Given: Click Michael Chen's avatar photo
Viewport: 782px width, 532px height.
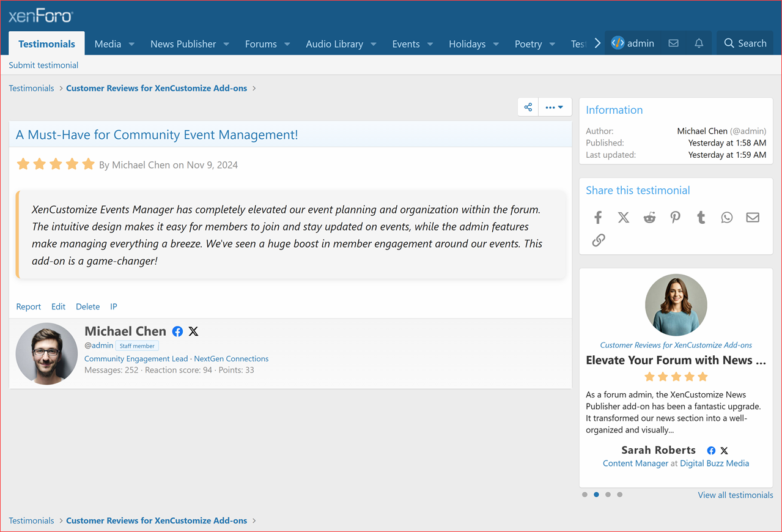Looking at the screenshot, I should 46,353.
